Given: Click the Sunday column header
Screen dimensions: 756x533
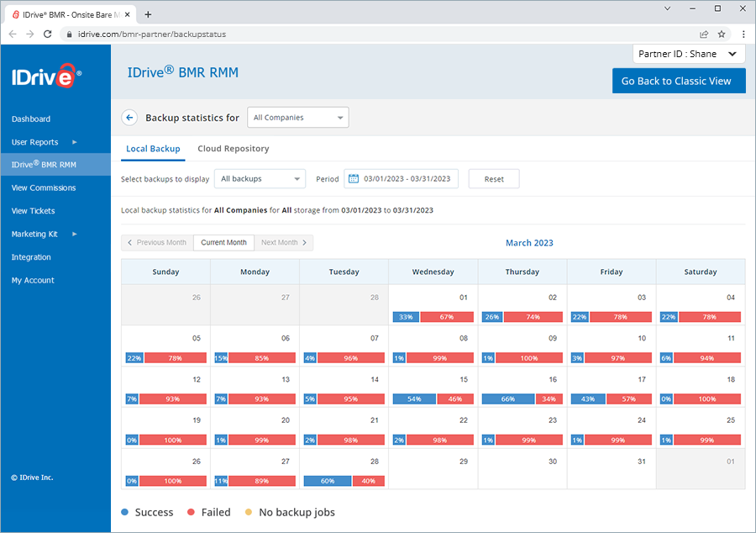Looking at the screenshot, I should 165,272.
